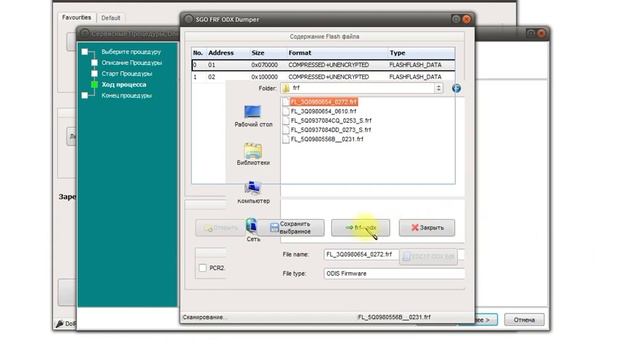This screenshot has width=640, height=360.
Task: Open the Библиотеки libraries folder icon
Action: click(253, 151)
